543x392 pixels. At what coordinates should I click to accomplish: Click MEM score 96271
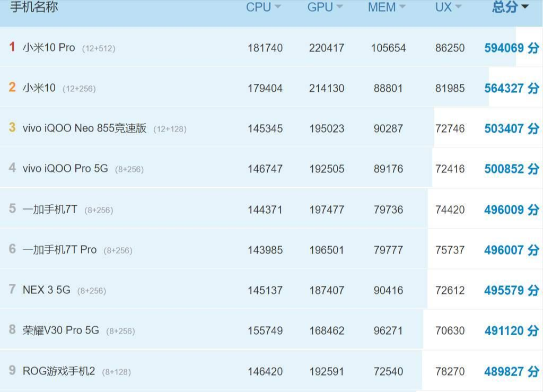(x=388, y=330)
